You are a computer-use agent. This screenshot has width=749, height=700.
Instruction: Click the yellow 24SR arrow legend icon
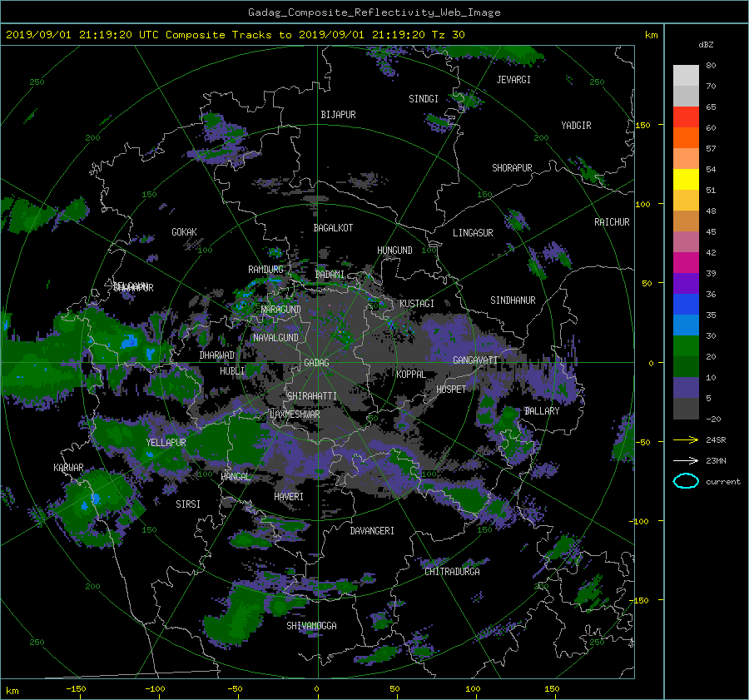(x=686, y=439)
